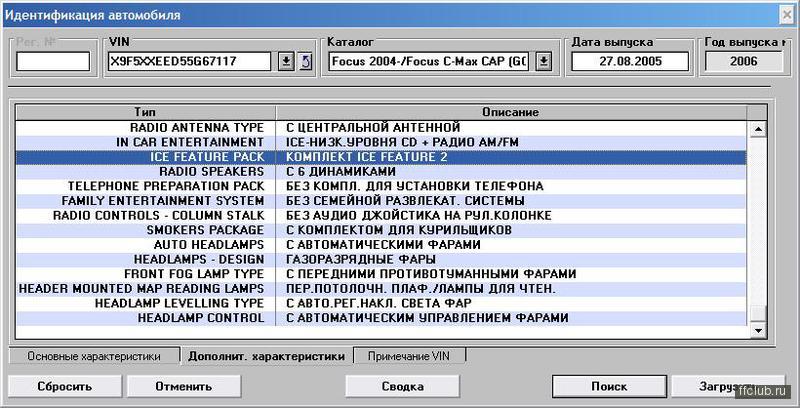
Task: Click the VIN history refresh icon
Action: pyautogui.click(x=305, y=62)
